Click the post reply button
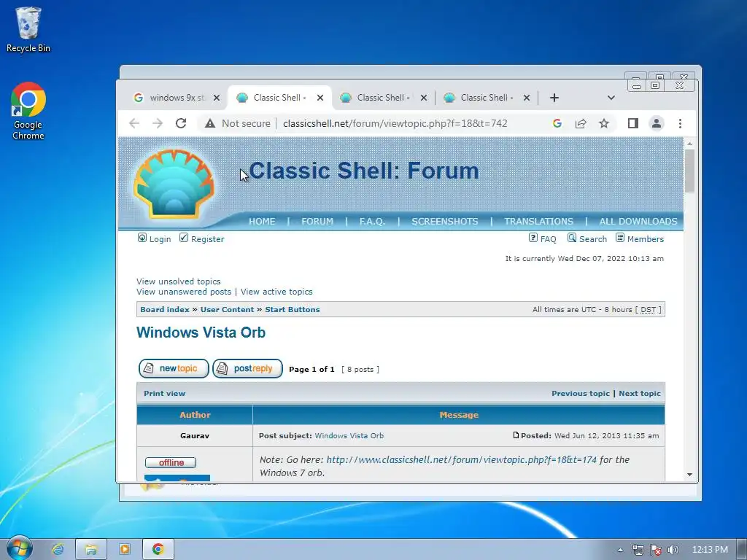The height and width of the screenshot is (560, 747). [248, 368]
